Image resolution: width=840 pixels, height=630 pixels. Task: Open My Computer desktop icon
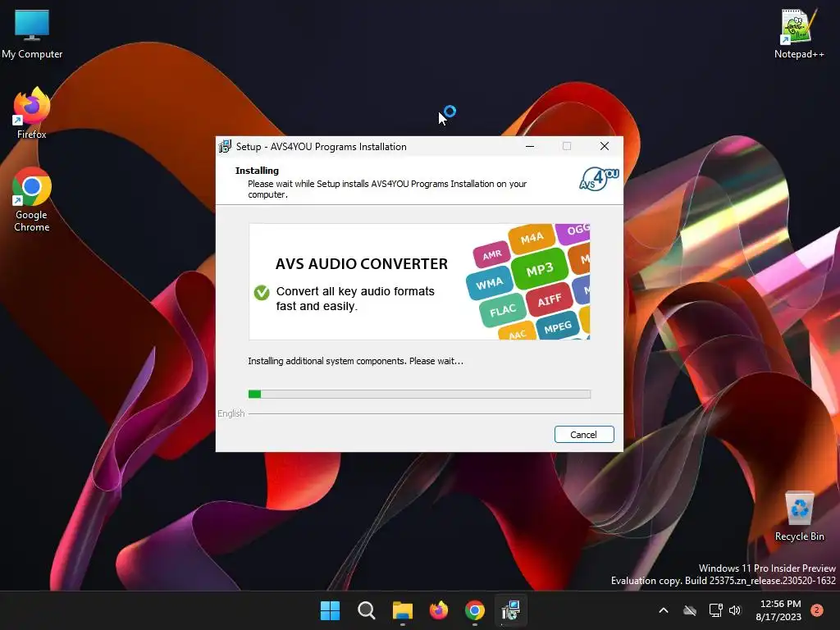coord(32,33)
